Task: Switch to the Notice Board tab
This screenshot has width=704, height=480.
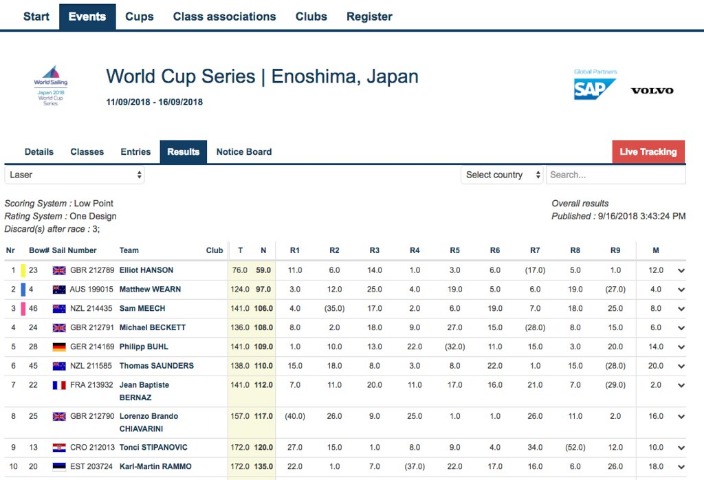Action: [244, 152]
